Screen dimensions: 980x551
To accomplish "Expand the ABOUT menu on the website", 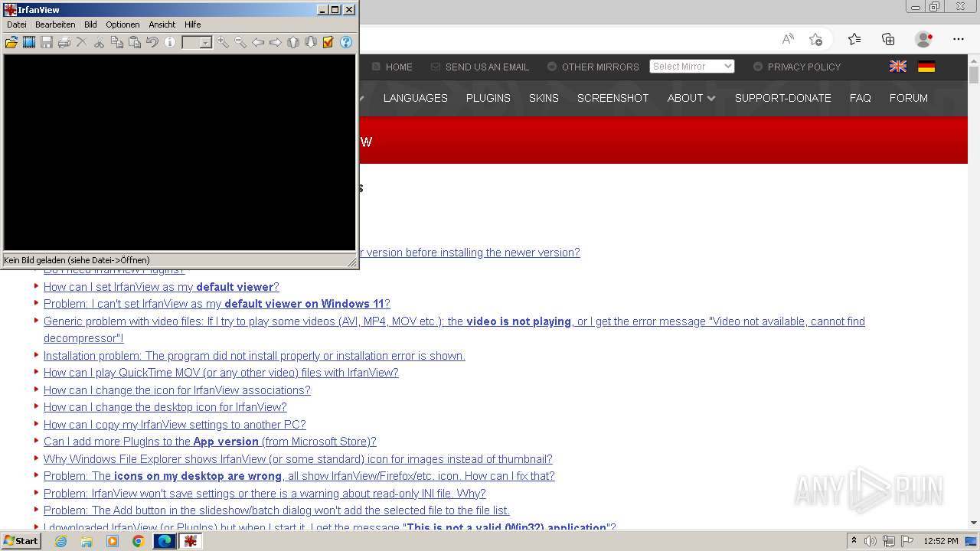I will [x=691, y=98].
